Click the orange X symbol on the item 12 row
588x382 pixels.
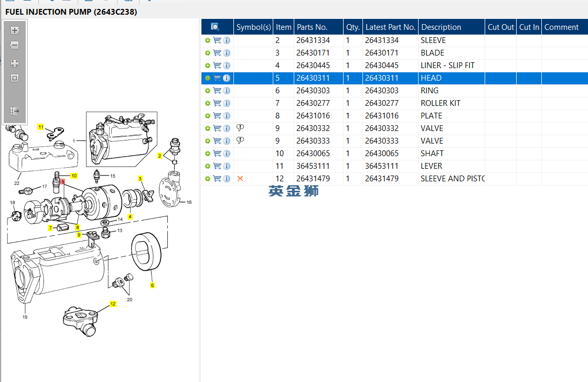pyautogui.click(x=240, y=179)
